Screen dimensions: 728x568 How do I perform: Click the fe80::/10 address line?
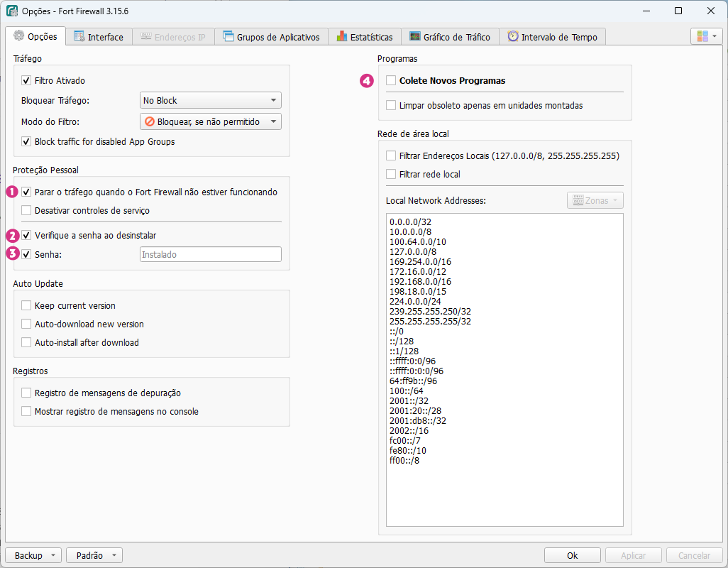coord(408,451)
